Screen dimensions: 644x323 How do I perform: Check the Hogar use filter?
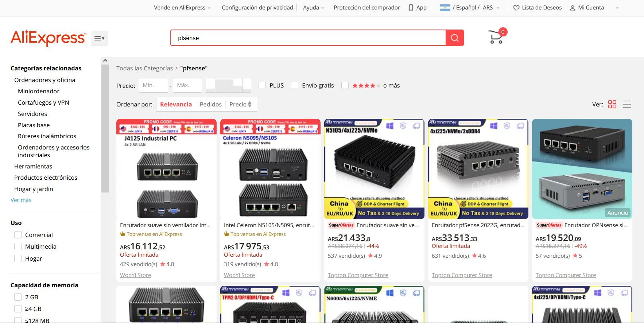point(18,258)
